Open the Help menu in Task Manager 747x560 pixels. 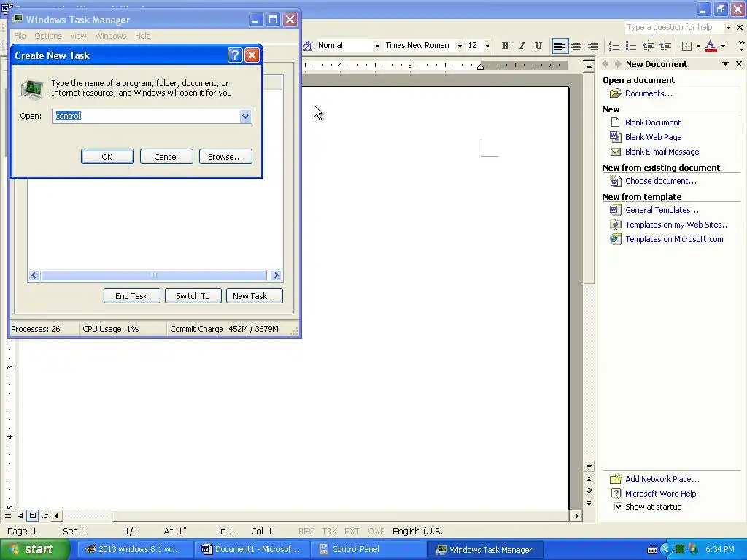142,36
